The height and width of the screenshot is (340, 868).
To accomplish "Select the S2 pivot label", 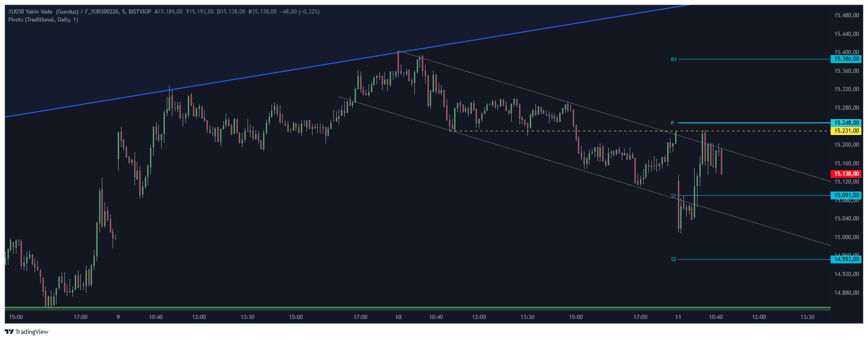I will pos(674,259).
